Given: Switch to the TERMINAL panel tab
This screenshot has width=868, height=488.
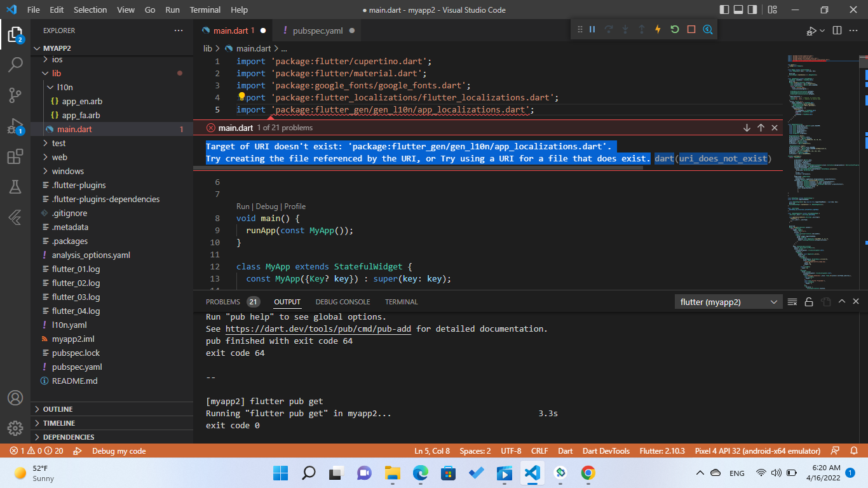Looking at the screenshot, I should click(x=401, y=302).
